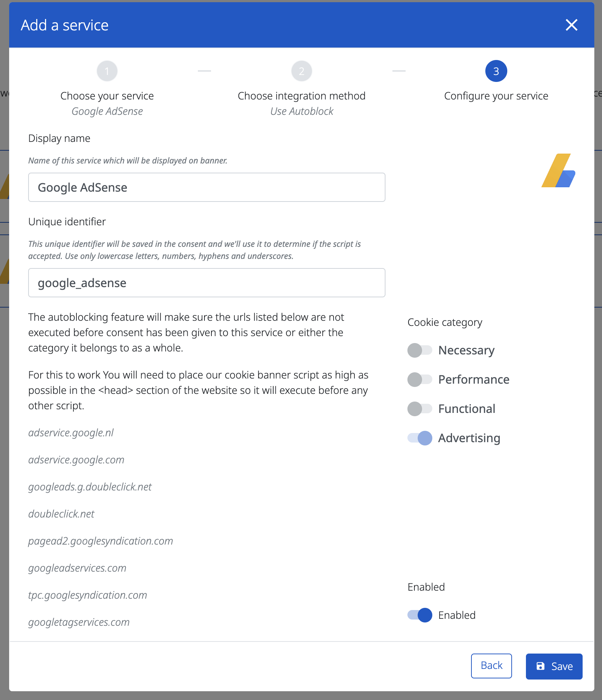The width and height of the screenshot is (602, 700).
Task: Toggle the Performance cookie category
Action: tap(420, 380)
